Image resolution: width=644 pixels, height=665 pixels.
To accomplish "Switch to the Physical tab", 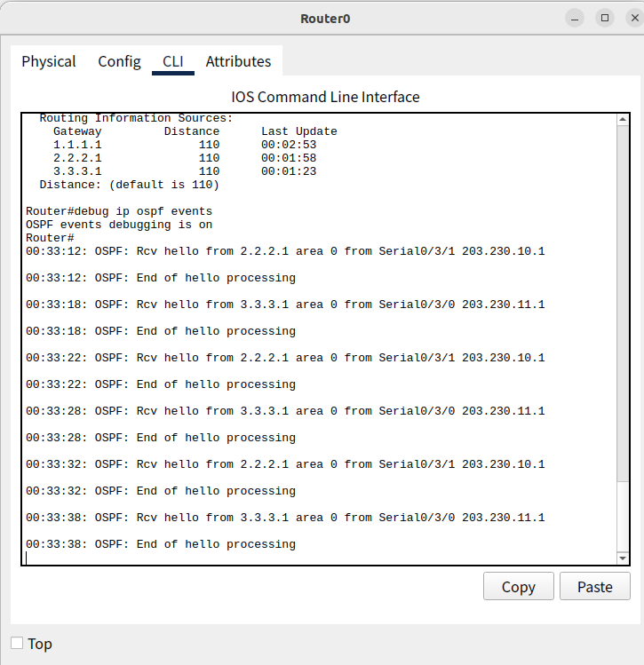I will tap(49, 61).
